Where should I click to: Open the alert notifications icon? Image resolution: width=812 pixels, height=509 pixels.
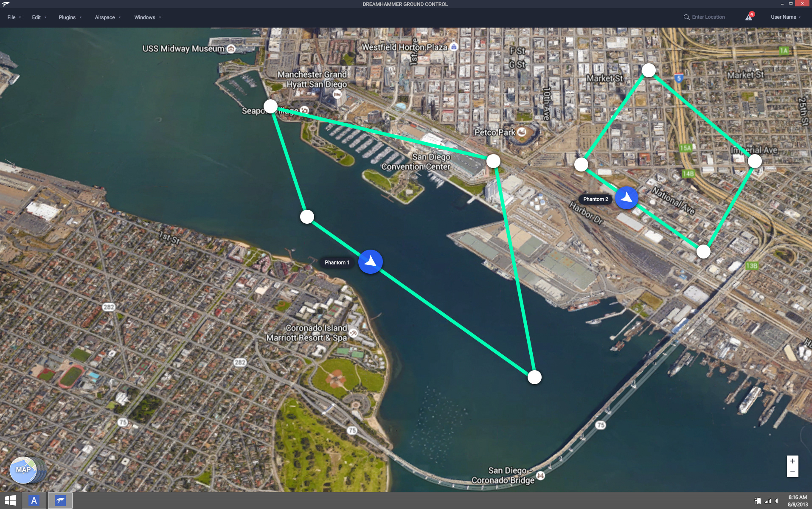coord(750,17)
